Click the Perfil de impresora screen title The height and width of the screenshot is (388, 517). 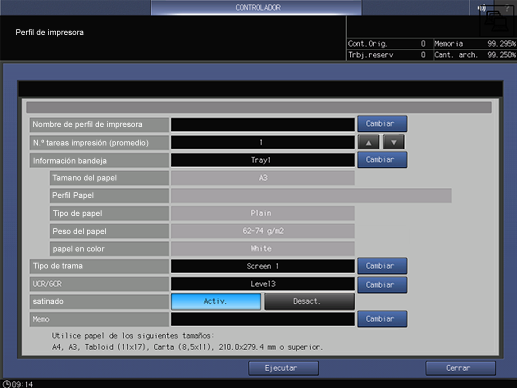[49, 32]
